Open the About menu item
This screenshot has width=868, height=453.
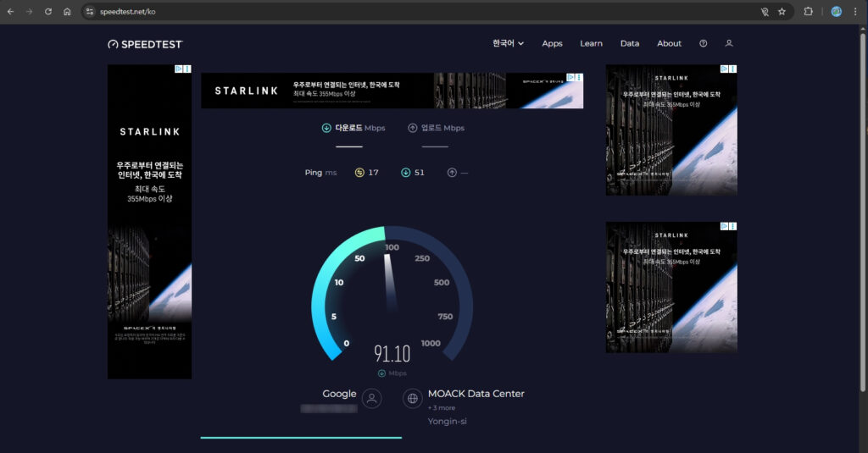pos(669,43)
